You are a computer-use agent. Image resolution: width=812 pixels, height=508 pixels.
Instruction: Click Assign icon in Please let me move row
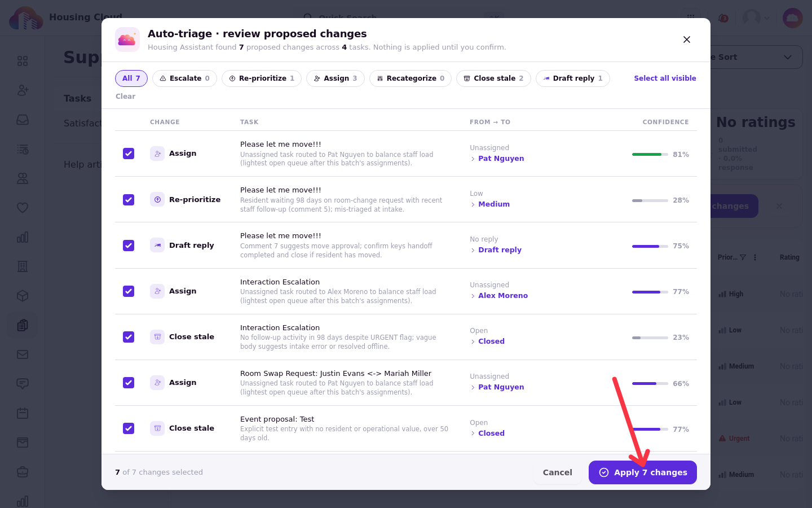157,154
